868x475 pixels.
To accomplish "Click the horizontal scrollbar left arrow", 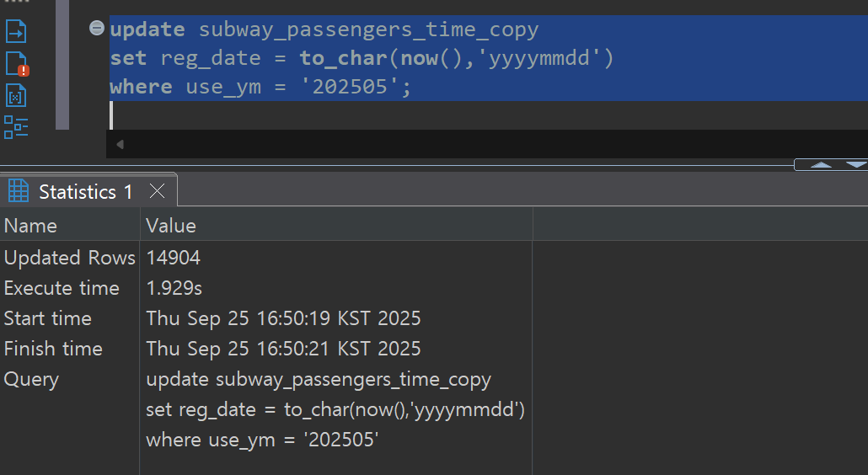I will [x=120, y=144].
